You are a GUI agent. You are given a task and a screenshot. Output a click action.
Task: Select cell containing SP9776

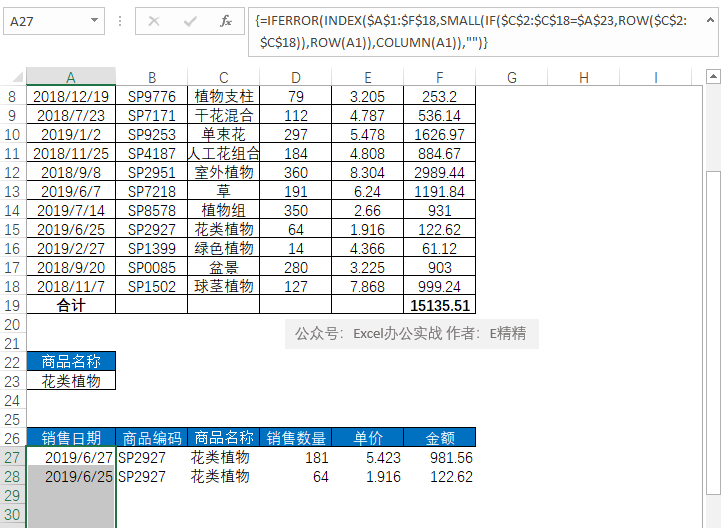pyautogui.click(x=151, y=97)
